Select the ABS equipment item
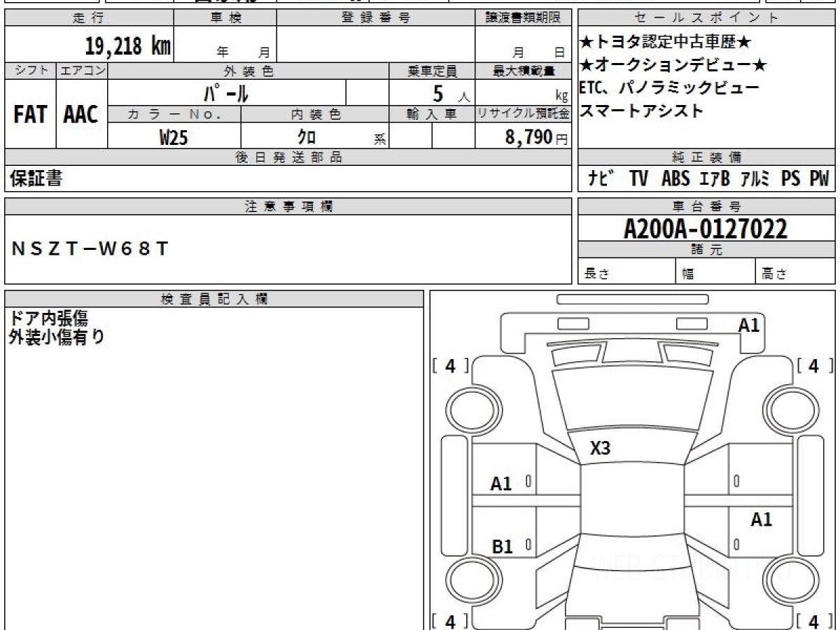 675,179
